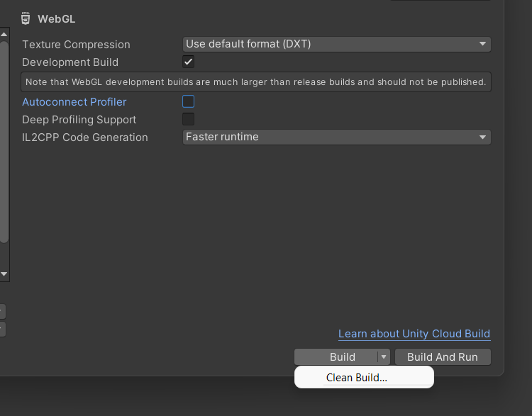Viewport: 532px width, 416px height.
Task: Open the IL2CPP Code Generation dropdown
Action: click(x=337, y=137)
